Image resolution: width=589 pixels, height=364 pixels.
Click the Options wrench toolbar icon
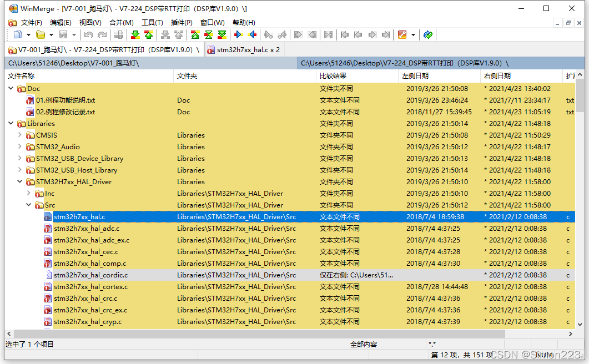click(402, 35)
